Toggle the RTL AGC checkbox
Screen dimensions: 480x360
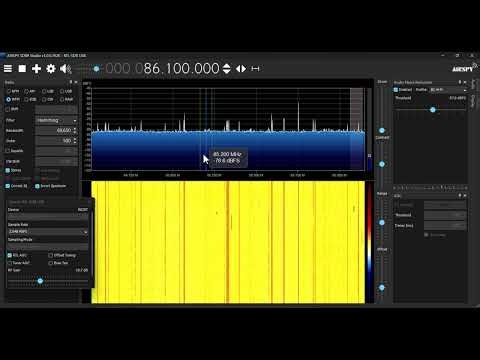click(10, 255)
